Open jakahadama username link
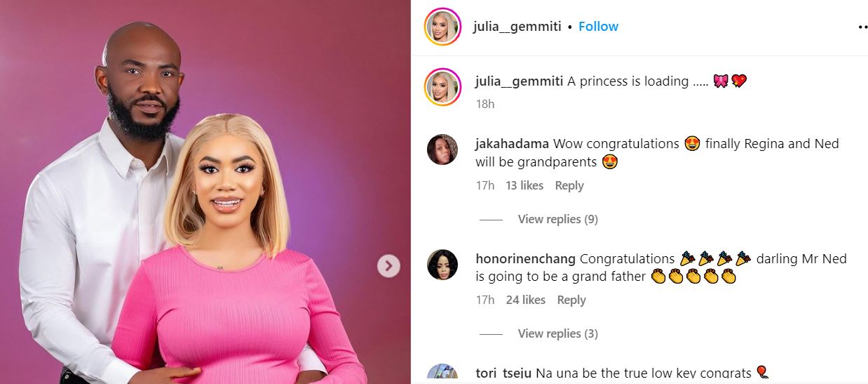 pos(513,143)
